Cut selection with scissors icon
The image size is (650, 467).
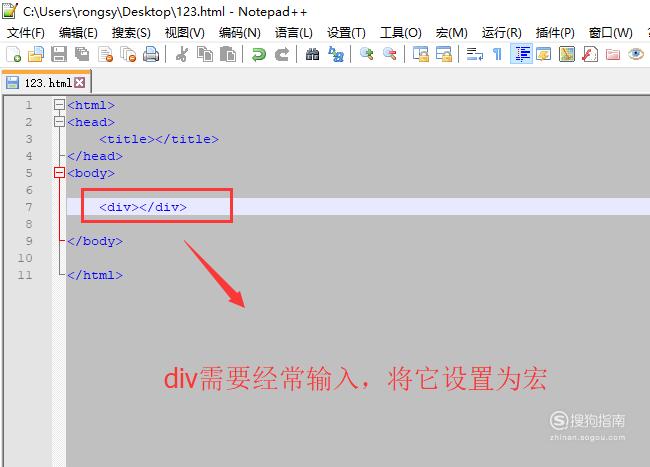click(x=182, y=54)
